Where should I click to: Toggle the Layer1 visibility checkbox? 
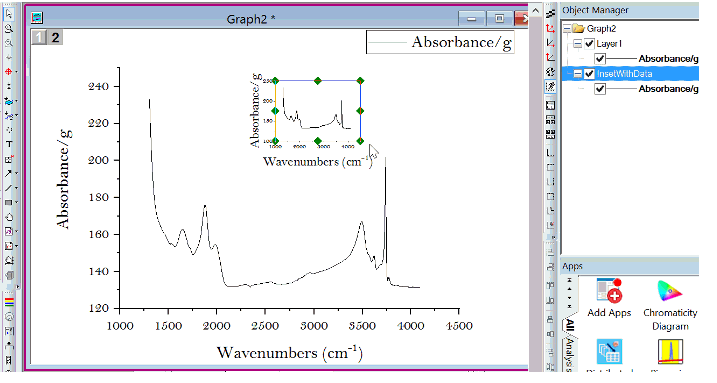click(x=589, y=44)
